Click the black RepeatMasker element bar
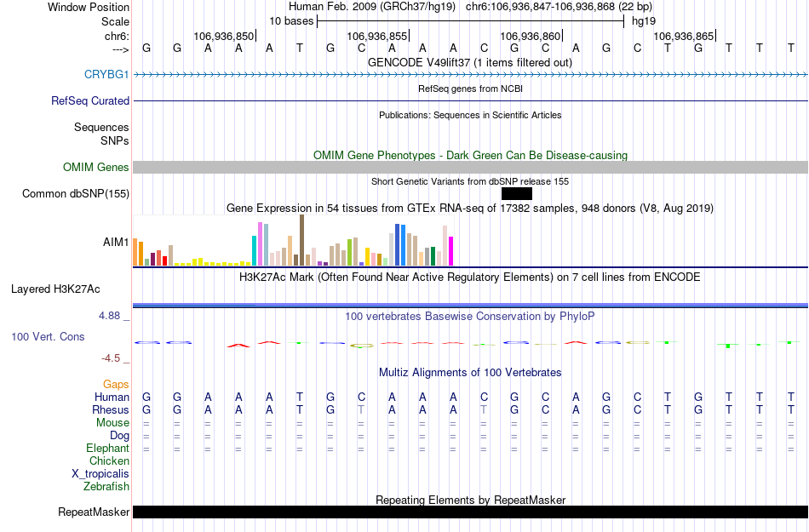This screenshot has height=532, width=809. [x=471, y=512]
